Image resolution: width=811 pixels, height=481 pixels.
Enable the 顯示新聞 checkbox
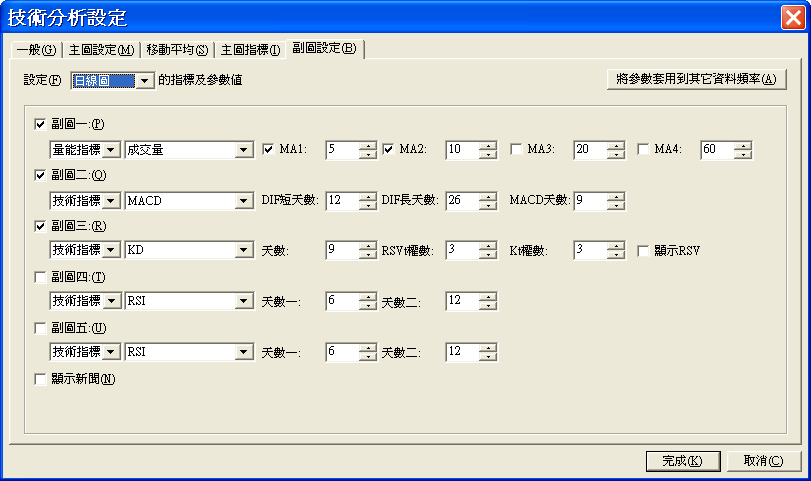(x=40, y=379)
